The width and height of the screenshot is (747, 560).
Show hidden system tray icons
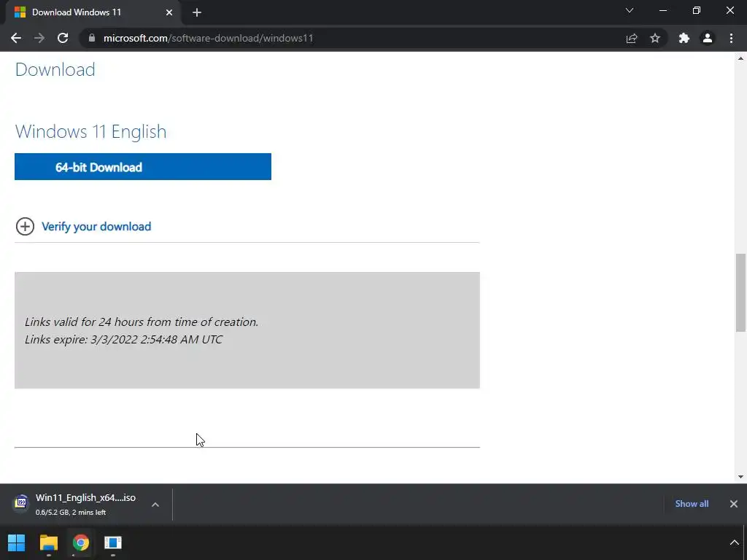pyautogui.click(x=734, y=542)
